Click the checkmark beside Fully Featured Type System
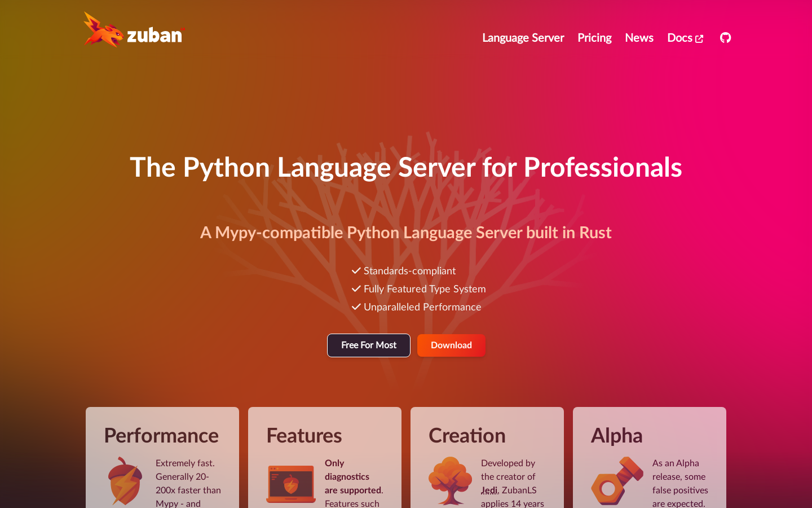The height and width of the screenshot is (508, 812). (x=356, y=289)
